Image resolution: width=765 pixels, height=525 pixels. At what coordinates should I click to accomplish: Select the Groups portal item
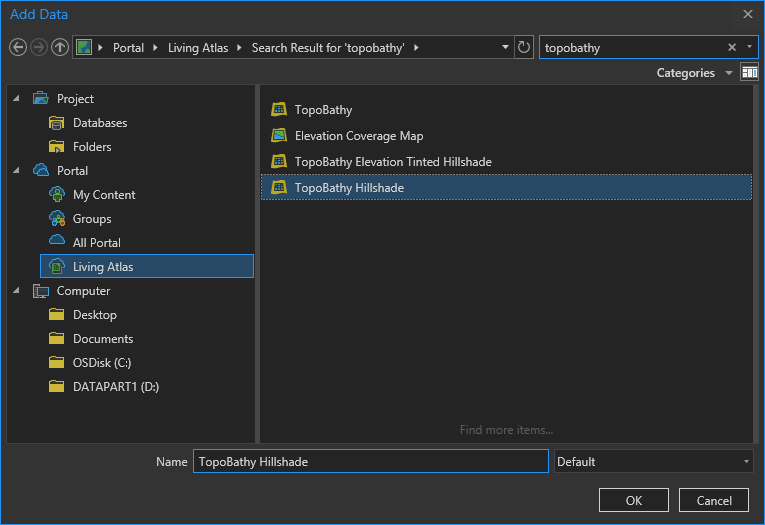coord(92,219)
